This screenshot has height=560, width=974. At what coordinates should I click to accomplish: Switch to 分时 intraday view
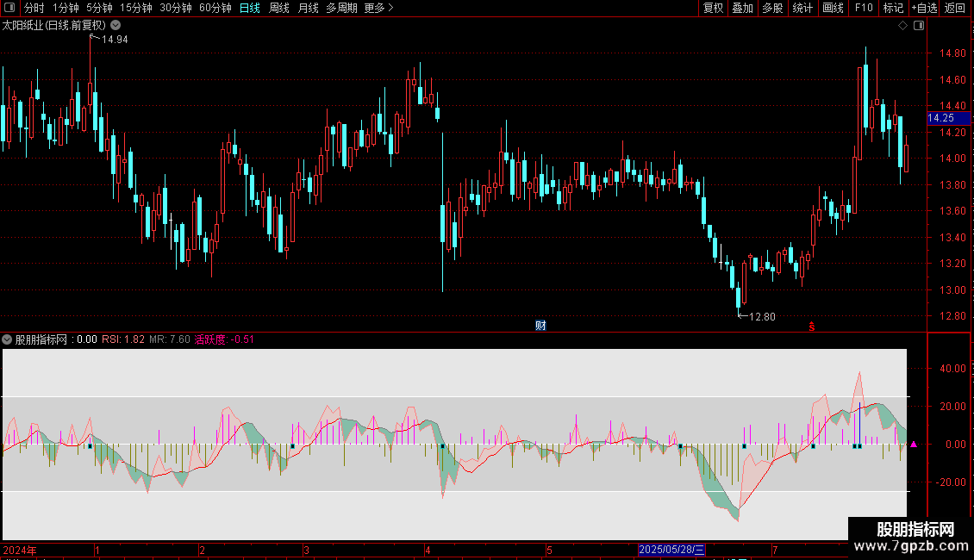34,8
